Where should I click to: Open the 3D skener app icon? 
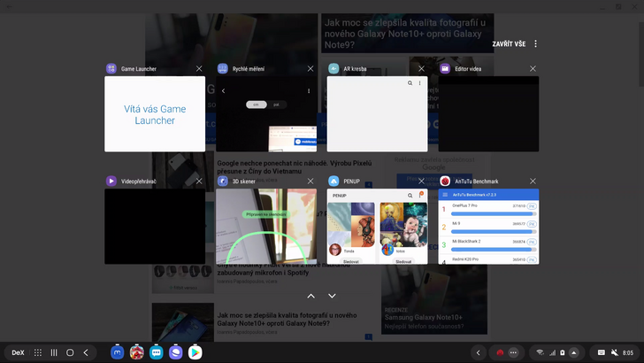click(223, 181)
